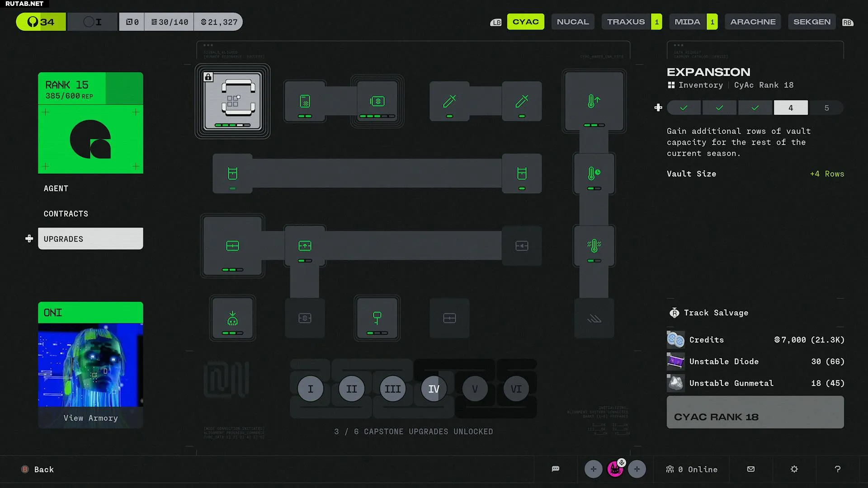Select capstone tier IV

tap(434, 389)
